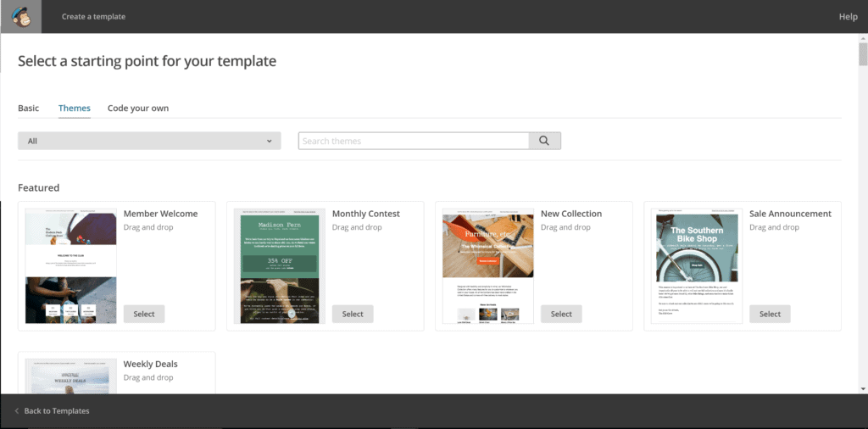Screen dimensions: 868x429
Task: Click the Back to Templates arrow icon
Action: [x=17, y=410]
